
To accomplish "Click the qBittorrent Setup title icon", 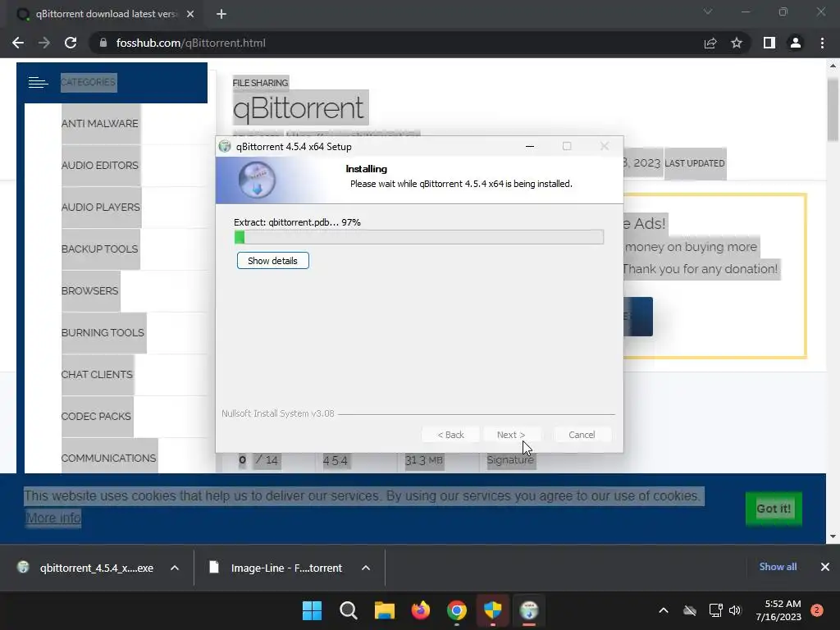I will [x=225, y=146].
